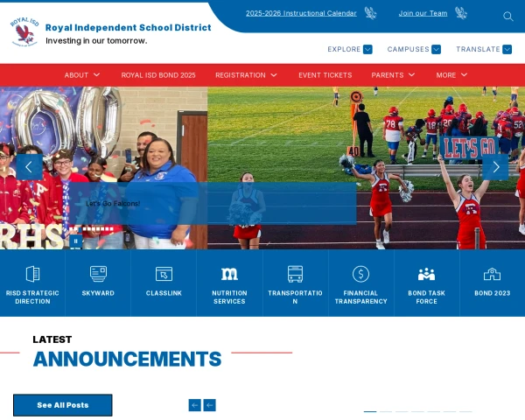The width and height of the screenshot is (525, 420).
Task: Expand the More menu chevron
Action: point(464,74)
